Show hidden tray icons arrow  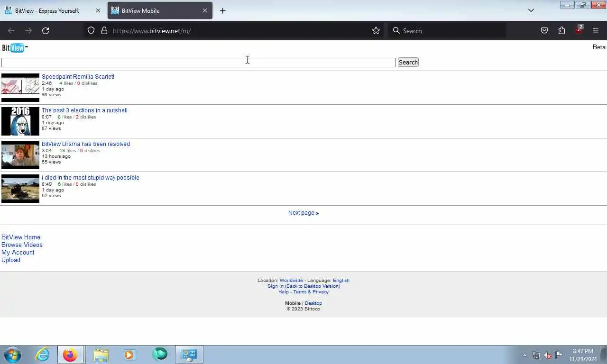tap(524, 355)
